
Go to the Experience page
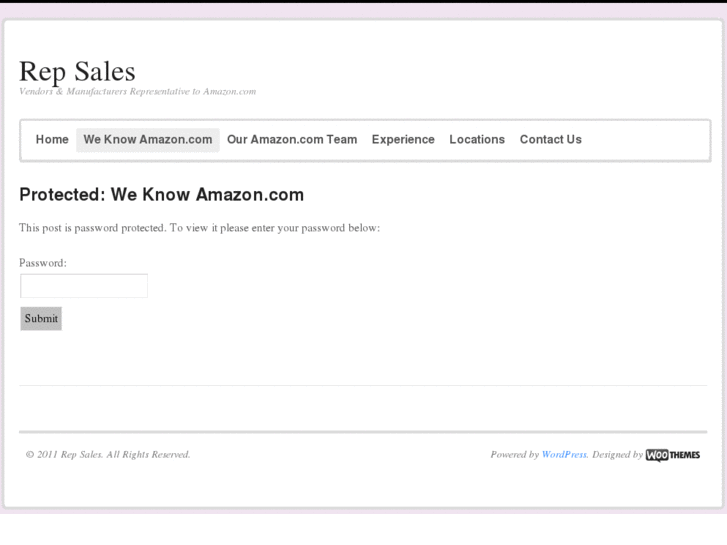pyautogui.click(x=403, y=140)
